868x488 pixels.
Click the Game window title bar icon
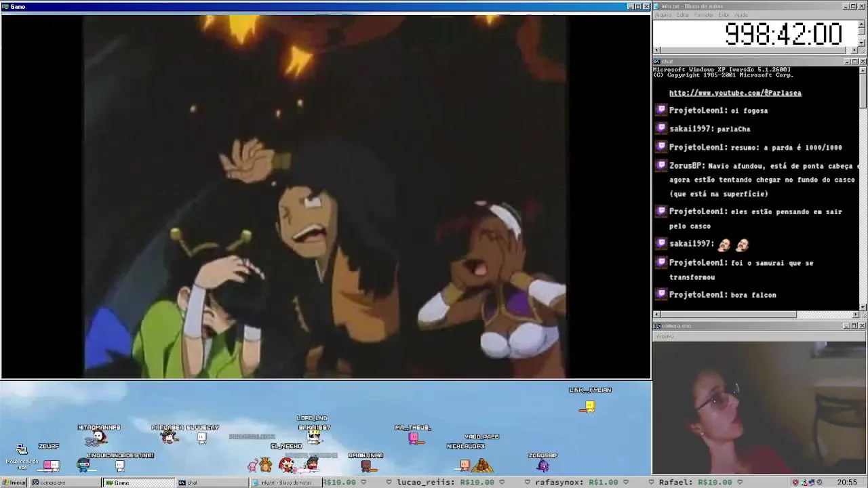[x=5, y=7]
